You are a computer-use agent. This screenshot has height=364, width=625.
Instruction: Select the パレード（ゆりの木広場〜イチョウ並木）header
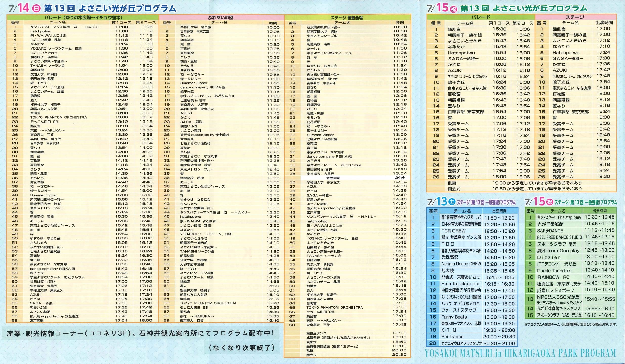[x=83, y=18]
